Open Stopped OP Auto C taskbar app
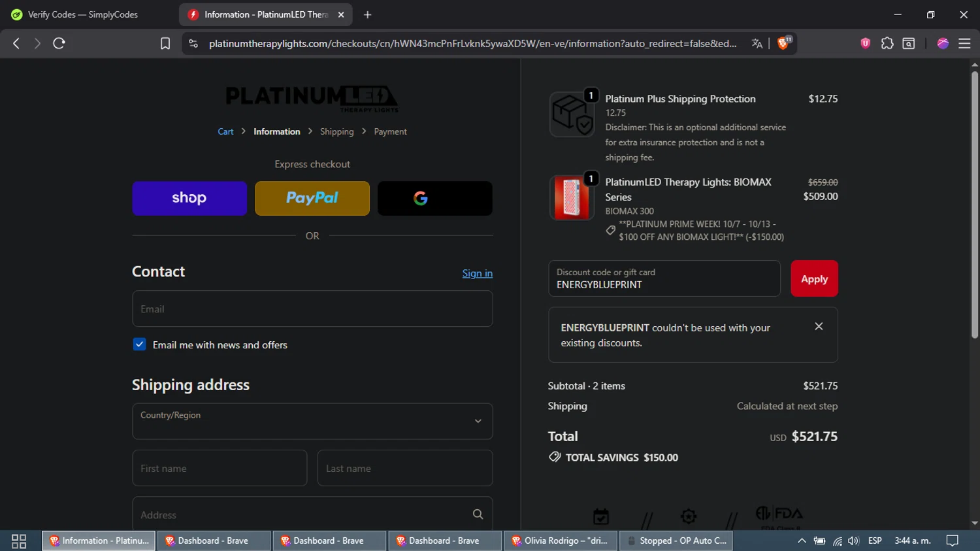Viewport: 980px width, 551px height. coord(676,541)
